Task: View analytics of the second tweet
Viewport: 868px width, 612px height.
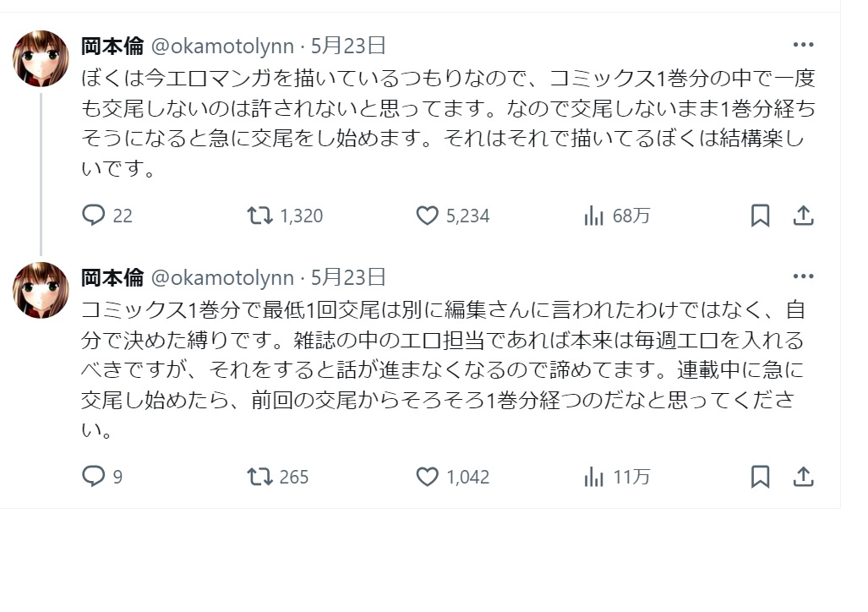Action: [x=594, y=477]
